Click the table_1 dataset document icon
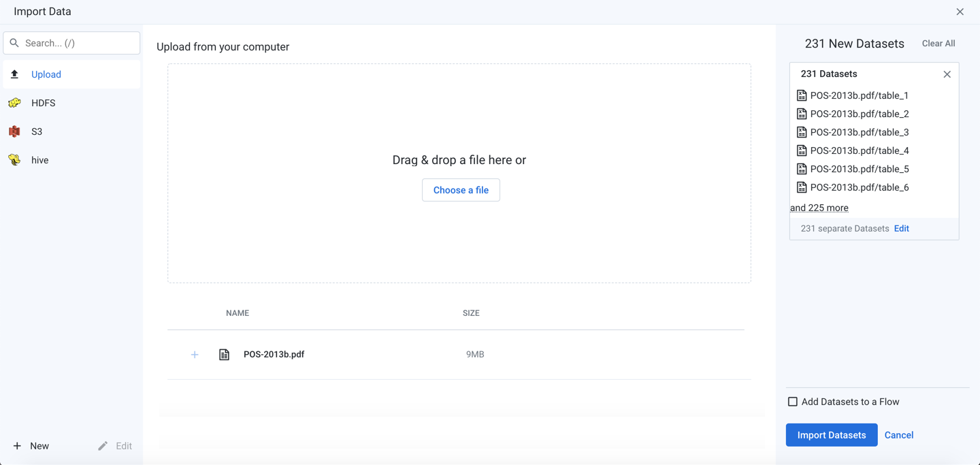The height and width of the screenshot is (465, 980). (802, 95)
